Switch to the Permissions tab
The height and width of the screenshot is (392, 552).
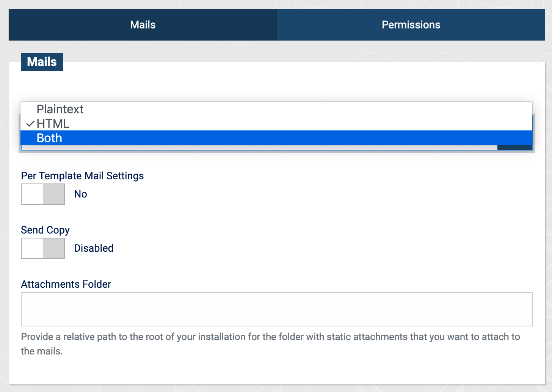coord(411,25)
